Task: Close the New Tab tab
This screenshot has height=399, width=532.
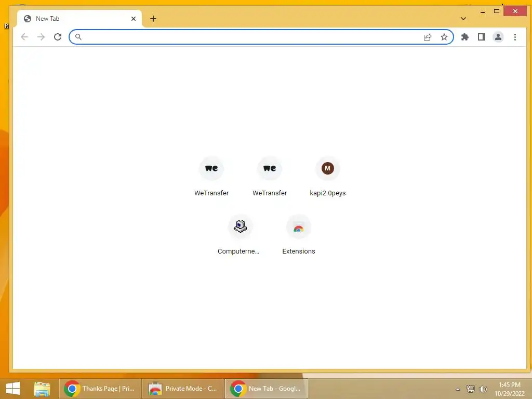Action: [x=134, y=19]
